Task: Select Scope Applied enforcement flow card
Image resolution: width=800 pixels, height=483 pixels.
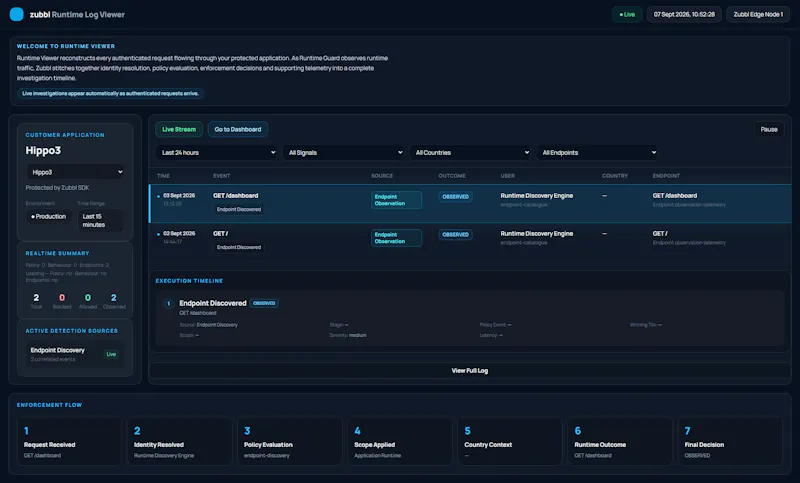Action: click(400, 442)
